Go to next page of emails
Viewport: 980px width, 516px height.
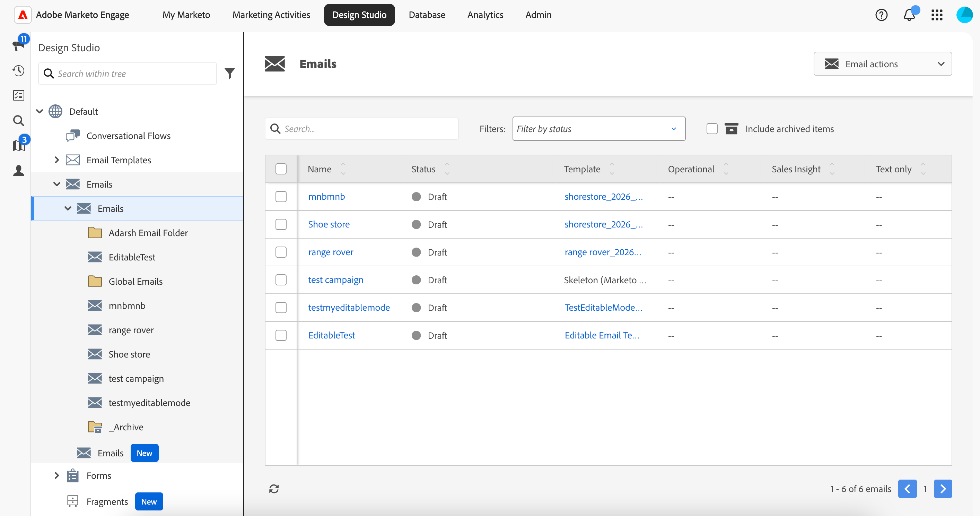click(943, 489)
